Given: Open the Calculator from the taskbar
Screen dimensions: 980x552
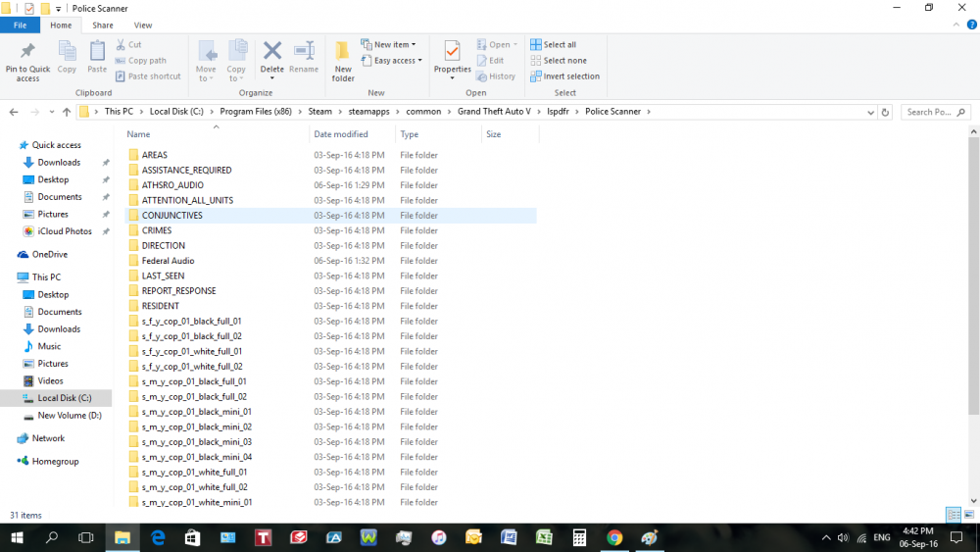Looking at the screenshot, I should 579,537.
